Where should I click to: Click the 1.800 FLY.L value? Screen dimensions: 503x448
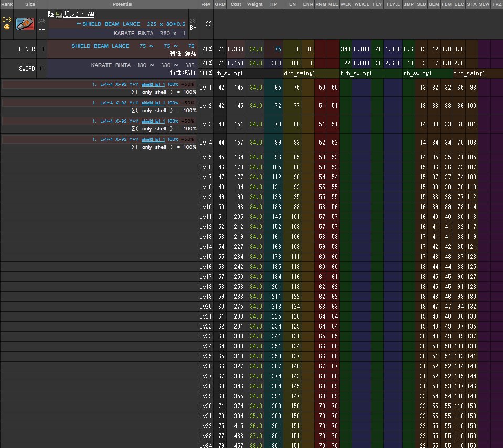pyautogui.click(x=393, y=49)
